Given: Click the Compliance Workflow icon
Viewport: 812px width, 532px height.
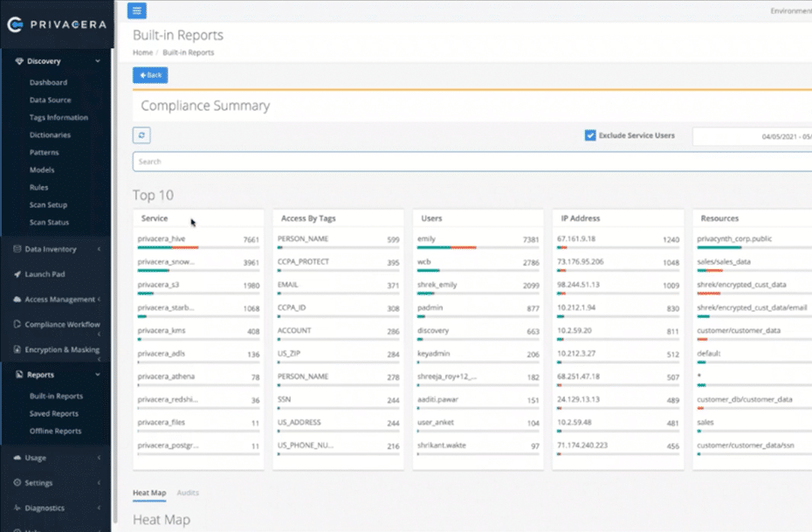Looking at the screenshot, I should coord(17,324).
